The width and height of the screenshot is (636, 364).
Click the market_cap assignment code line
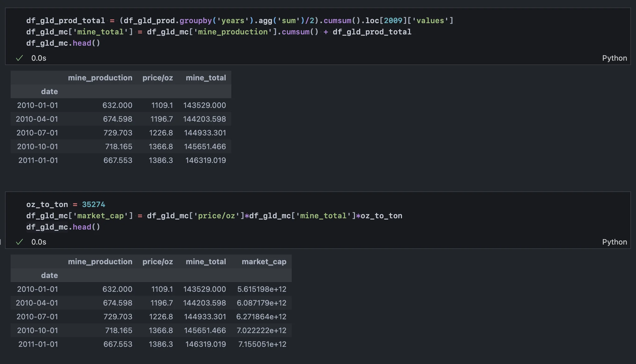[x=214, y=216]
